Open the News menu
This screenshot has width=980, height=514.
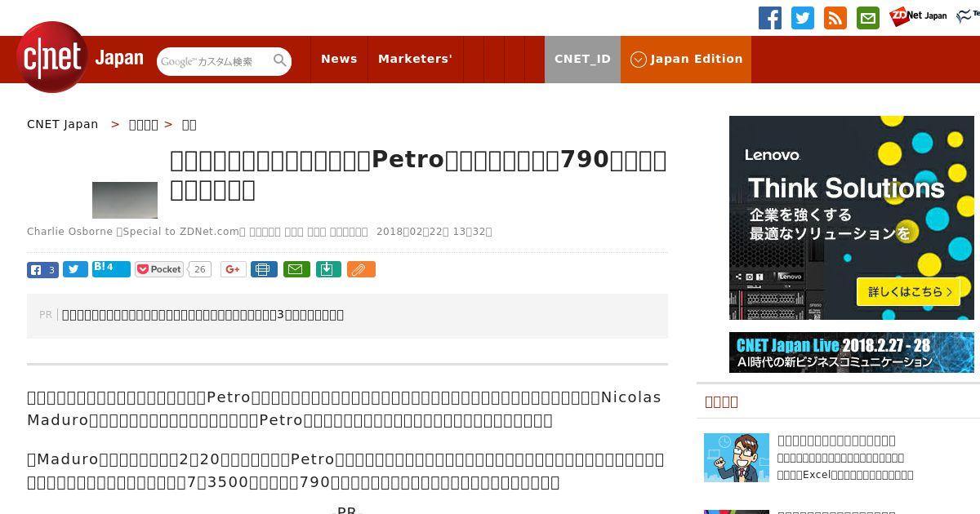click(339, 59)
